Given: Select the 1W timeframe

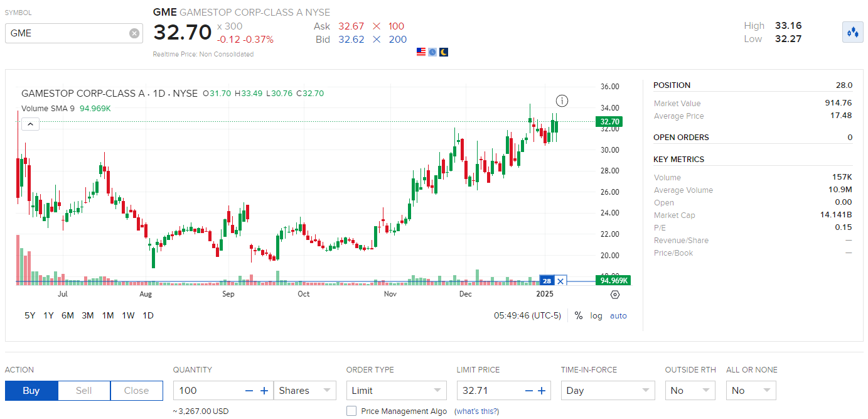Looking at the screenshot, I should click(x=127, y=315).
